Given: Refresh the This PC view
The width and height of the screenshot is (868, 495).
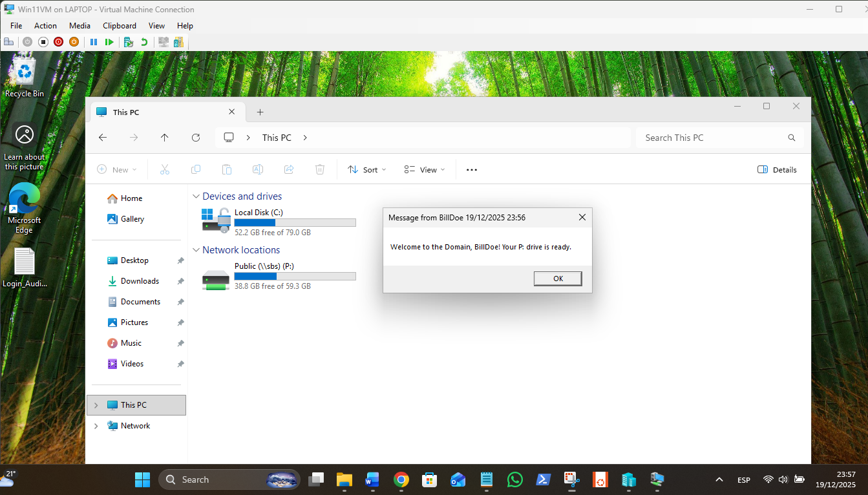Looking at the screenshot, I should tap(196, 138).
